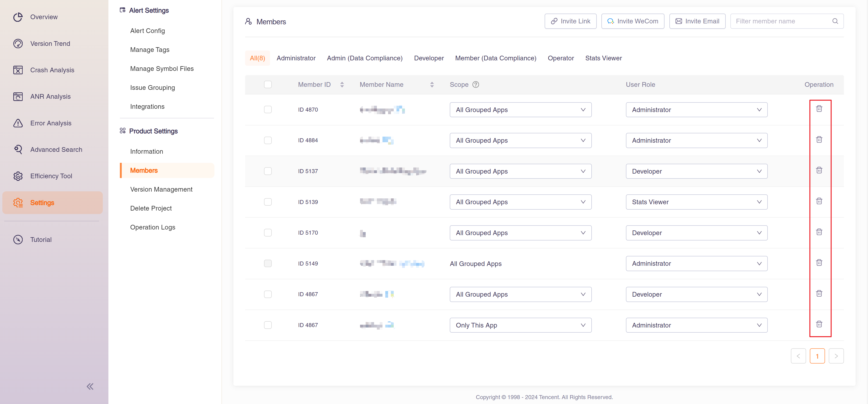
Task: Check the box for member ID 4884
Action: pos(268,140)
